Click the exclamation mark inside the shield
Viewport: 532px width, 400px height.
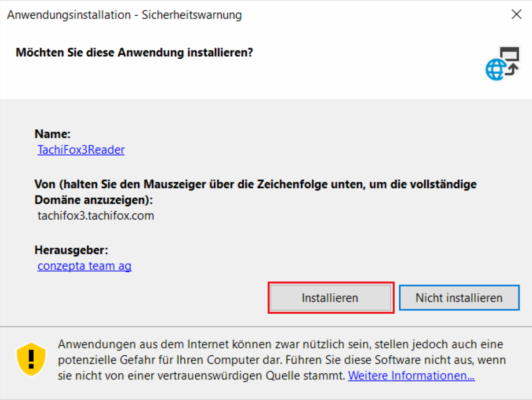31,358
